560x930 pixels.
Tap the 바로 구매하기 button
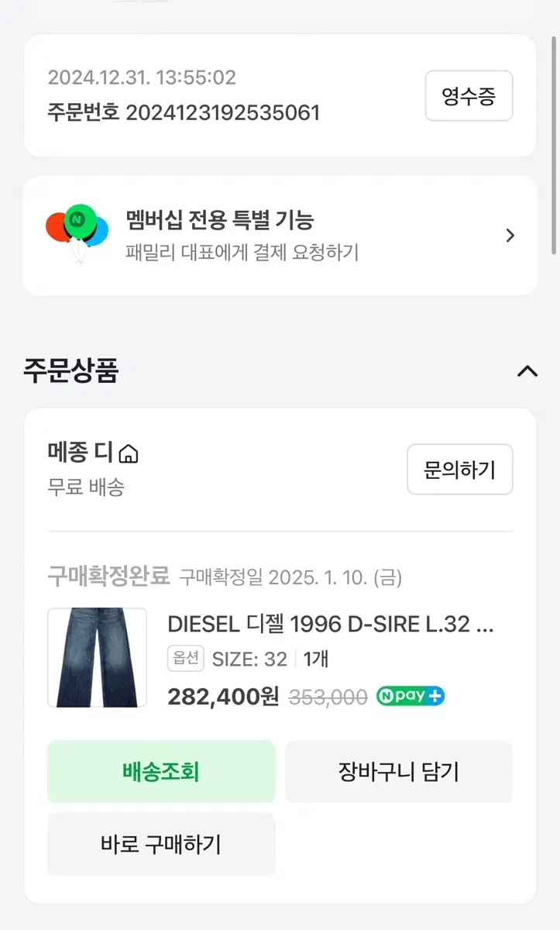coord(161,844)
